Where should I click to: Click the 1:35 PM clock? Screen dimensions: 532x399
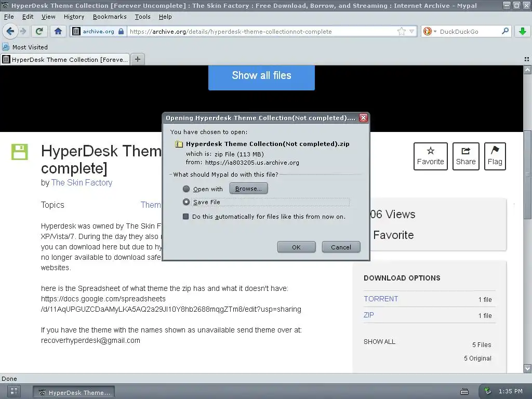510,391
